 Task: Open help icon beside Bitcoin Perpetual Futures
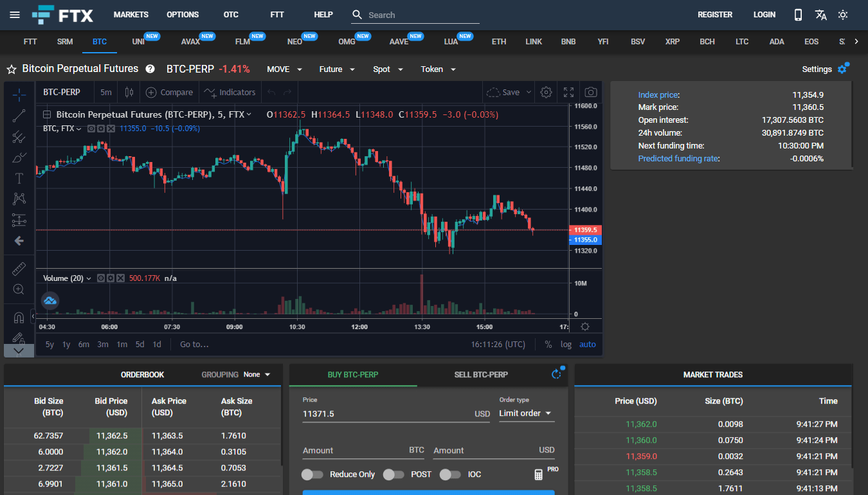point(150,69)
